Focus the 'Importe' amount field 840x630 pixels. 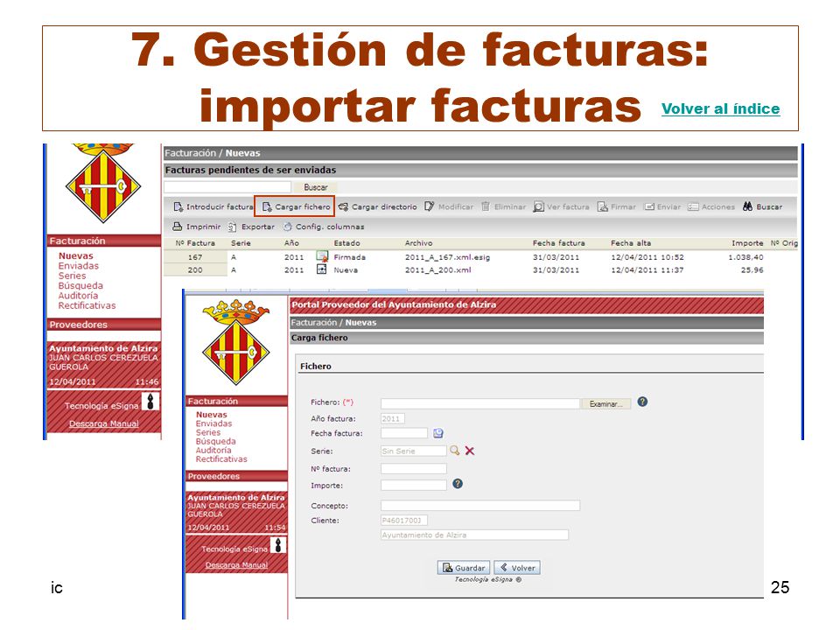(x=414, y=486)
